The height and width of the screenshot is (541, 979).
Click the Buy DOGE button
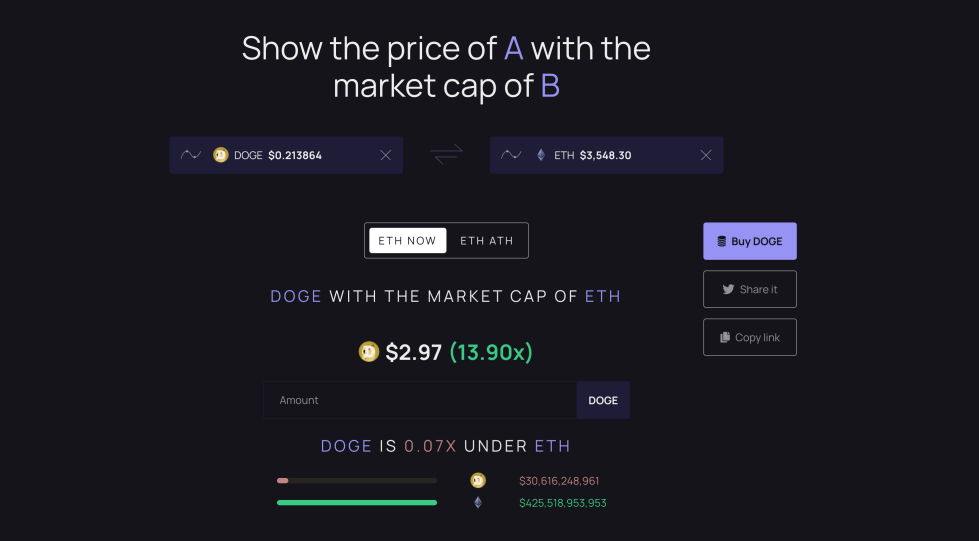(x=750, y=241)
